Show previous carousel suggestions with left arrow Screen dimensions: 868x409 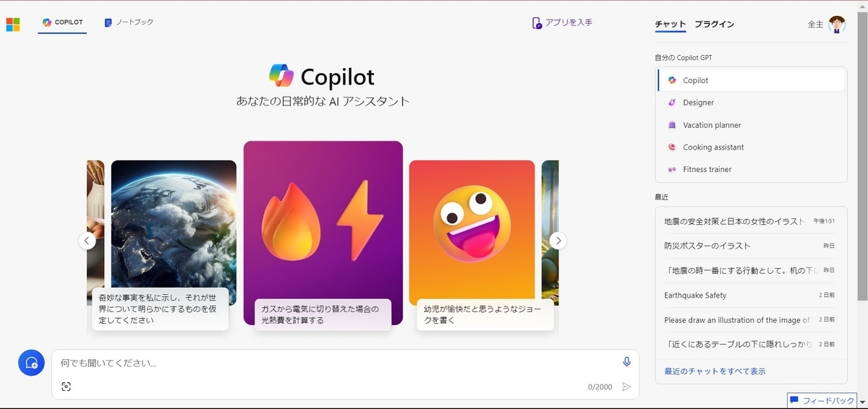click(87, 241)
